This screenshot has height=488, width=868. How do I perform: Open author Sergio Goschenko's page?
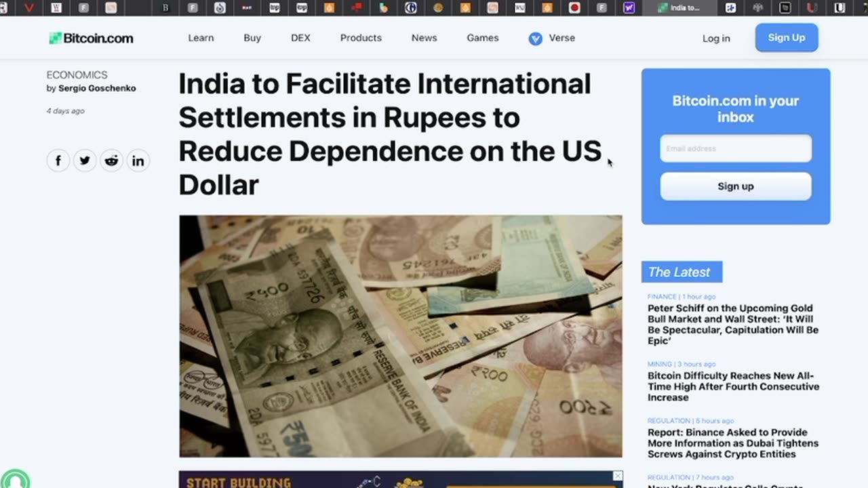(x=97, y=88)
